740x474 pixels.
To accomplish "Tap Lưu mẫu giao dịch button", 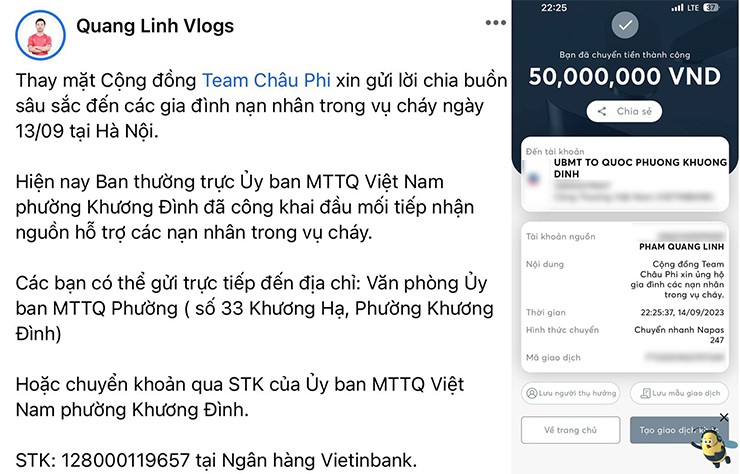I will coord(679,393).
